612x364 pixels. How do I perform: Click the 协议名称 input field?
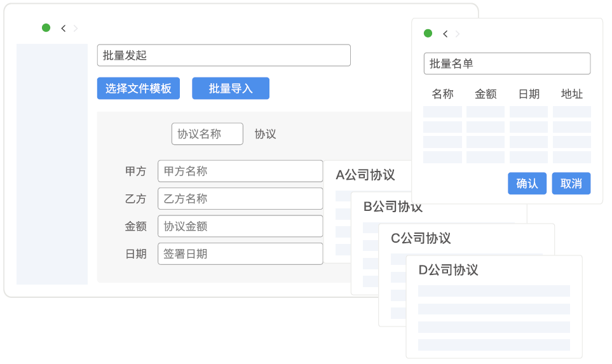click(207, 134)
